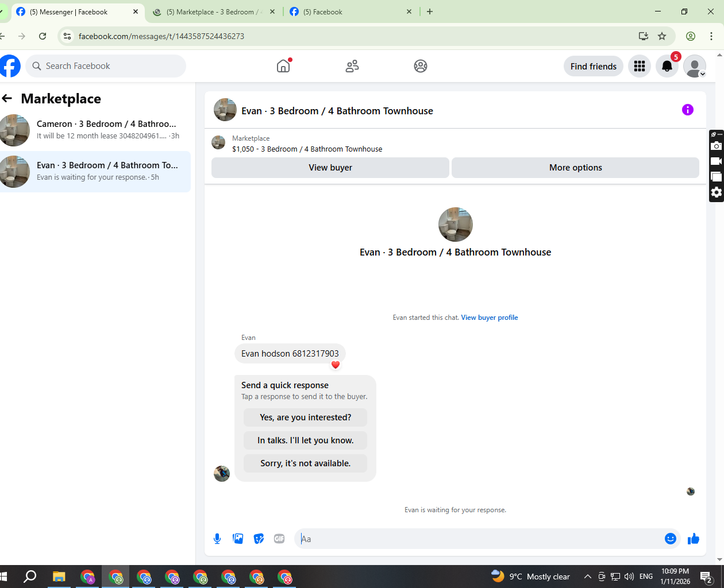Click the heart reaction on Evan's message
The image size is (724, 588).
336,365
